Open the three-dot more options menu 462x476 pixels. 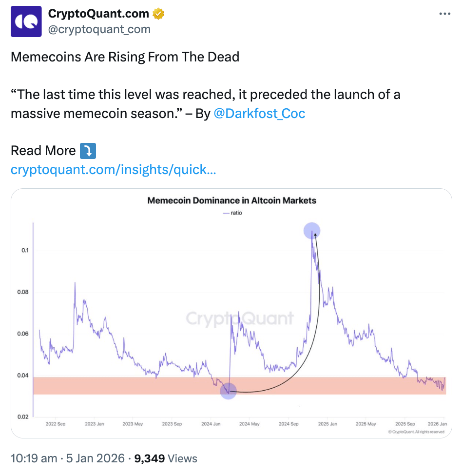point(444,14)
